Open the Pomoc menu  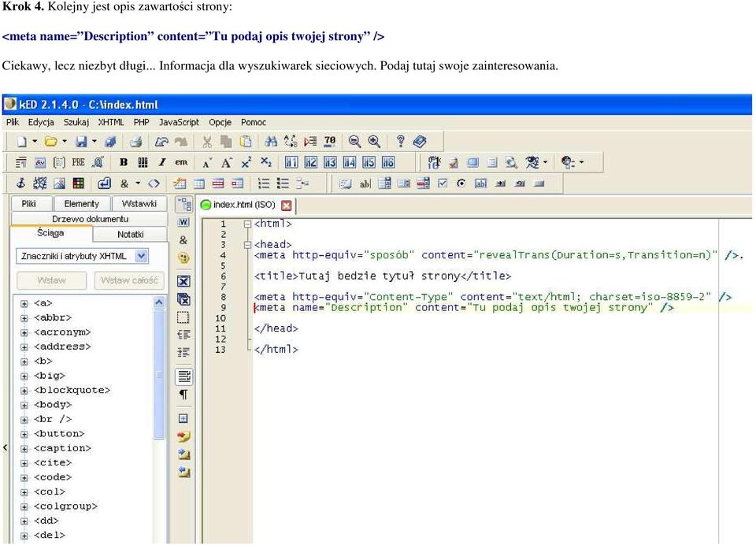click(x=254, y=123)
